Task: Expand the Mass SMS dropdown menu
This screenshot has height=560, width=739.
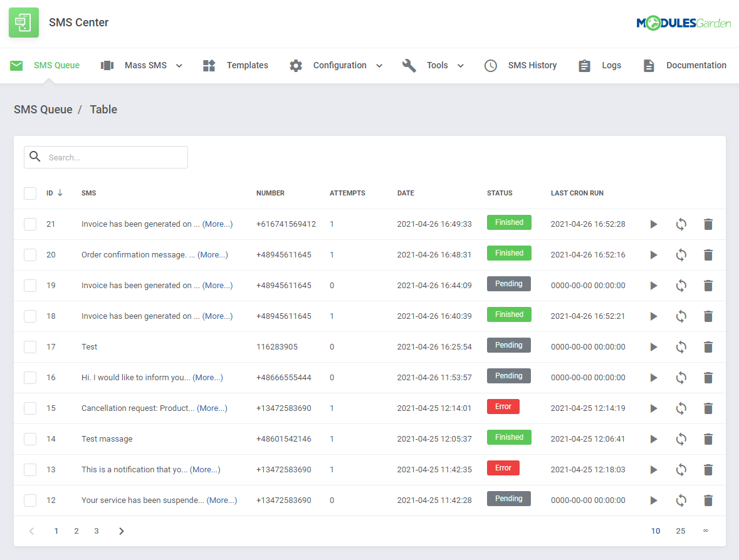Action: tap(179, 65)
